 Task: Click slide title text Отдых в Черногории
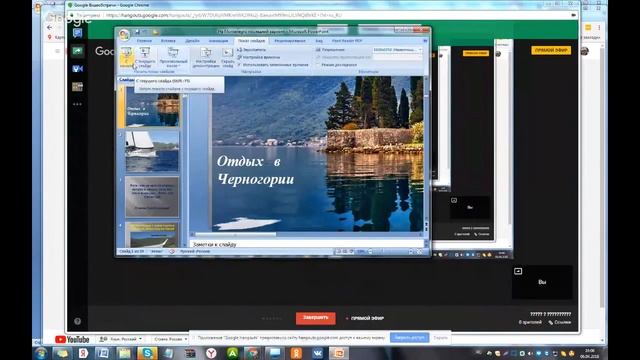[x=255, y=170]
